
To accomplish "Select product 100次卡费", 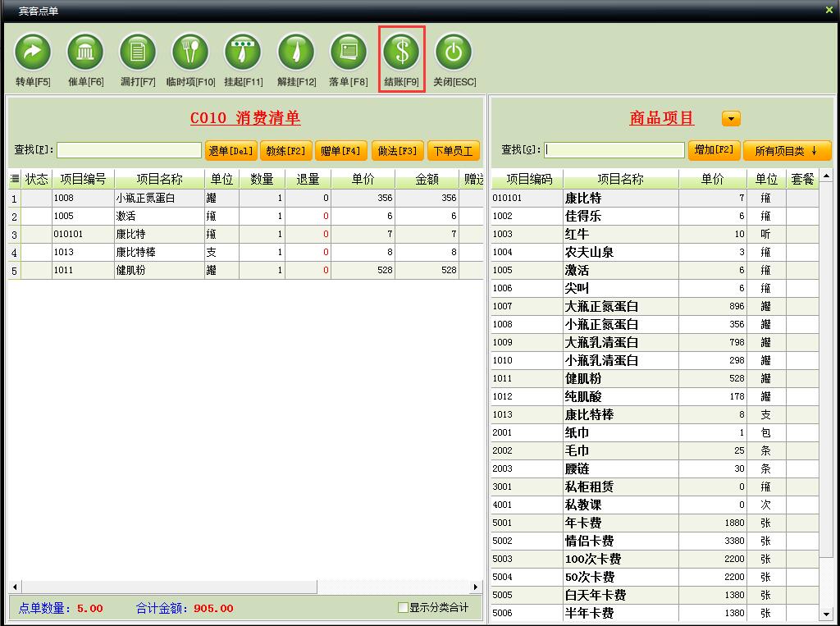I will click(655, 559).
